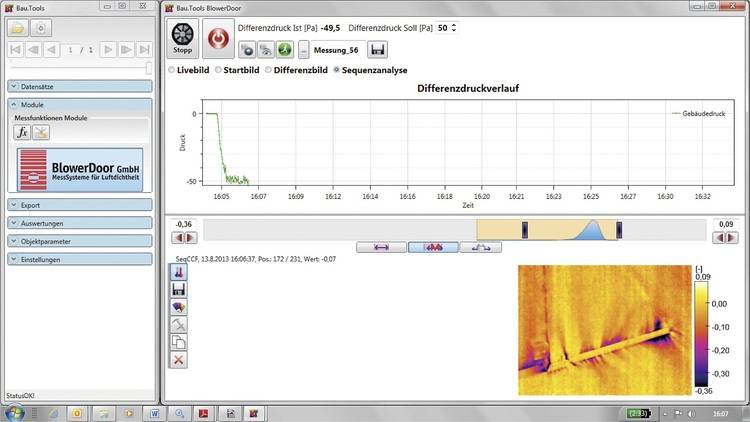Click the color palette icon

[179, 307]
